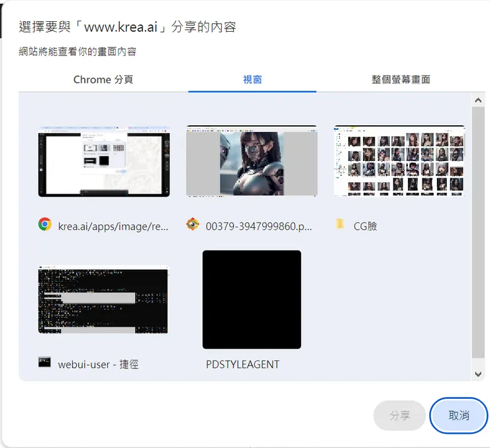The height and width of the screenshot is (448, 490).
Task: Click the 00379-3947999860.p... file label
Action: pos(259,226)
